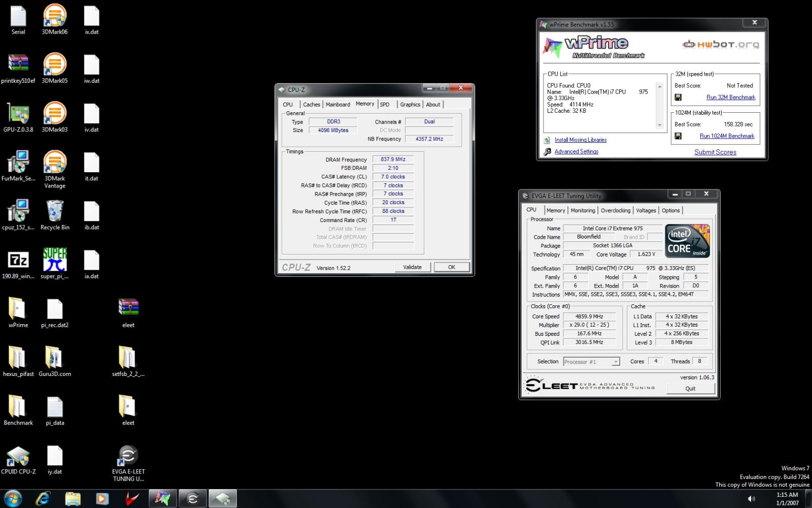
Task: Launch super_pi desktop icon
Action: click(x=55, y=264)
